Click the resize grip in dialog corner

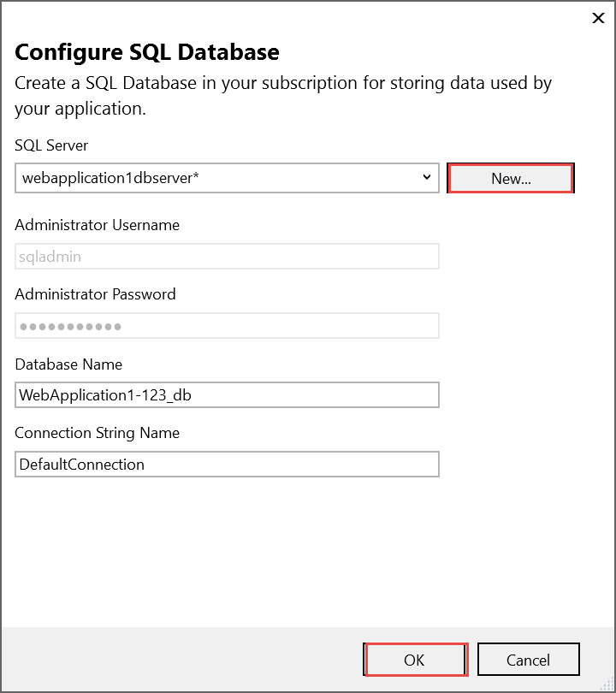pos(608,685)
